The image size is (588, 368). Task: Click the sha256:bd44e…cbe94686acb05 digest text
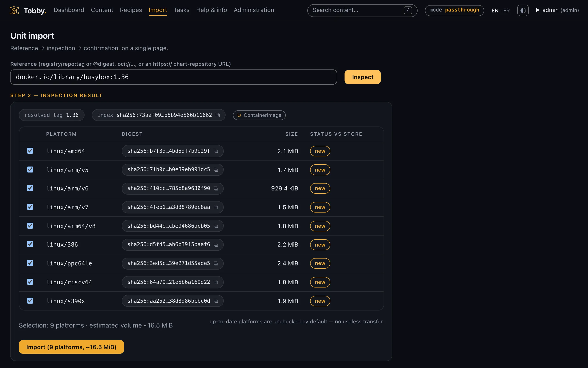169,226
